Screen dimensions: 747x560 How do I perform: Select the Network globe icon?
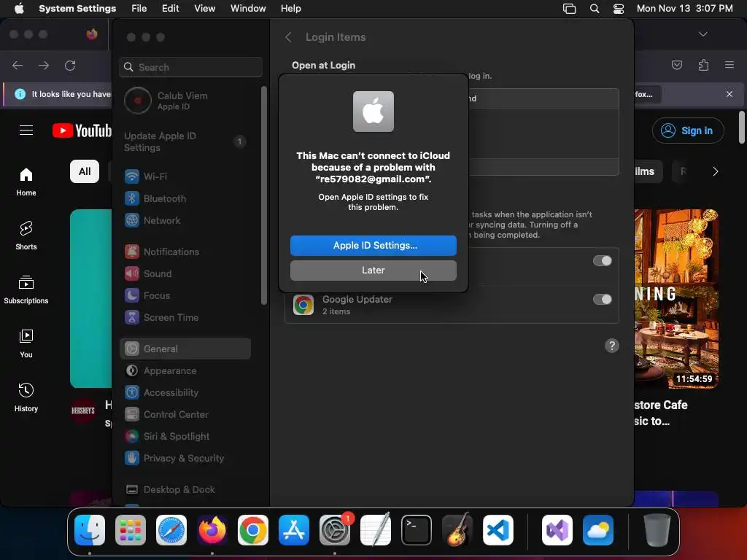point(132,220)
